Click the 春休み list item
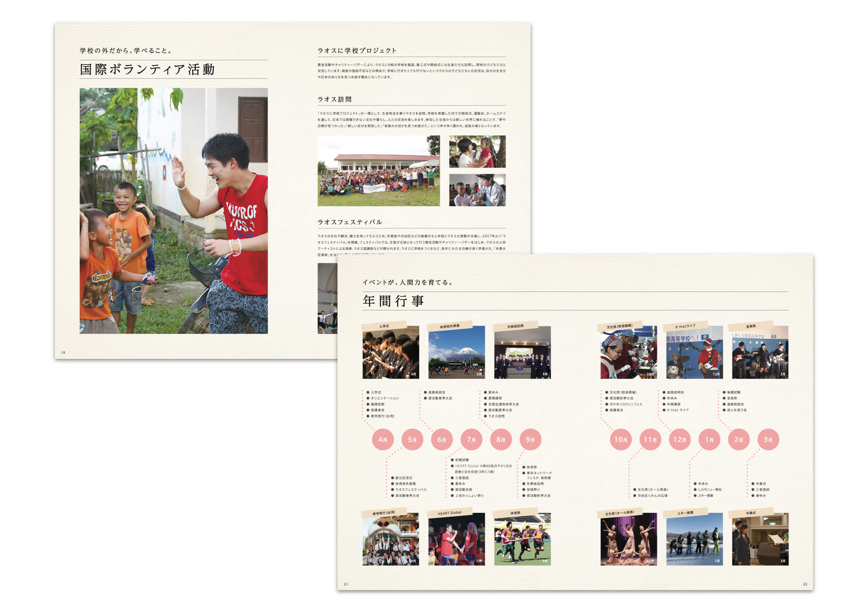Screen dimensions: 868x613 click(759, 495)
